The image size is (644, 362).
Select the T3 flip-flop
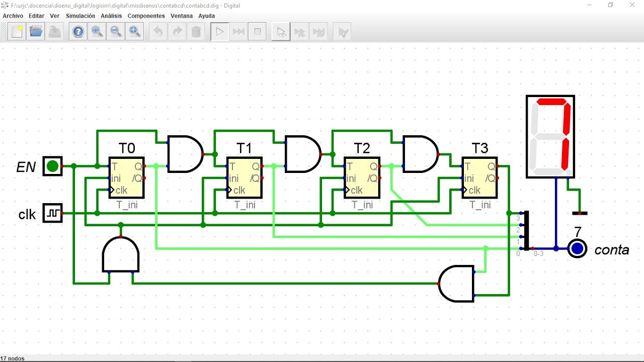click(x=479, y=178)
